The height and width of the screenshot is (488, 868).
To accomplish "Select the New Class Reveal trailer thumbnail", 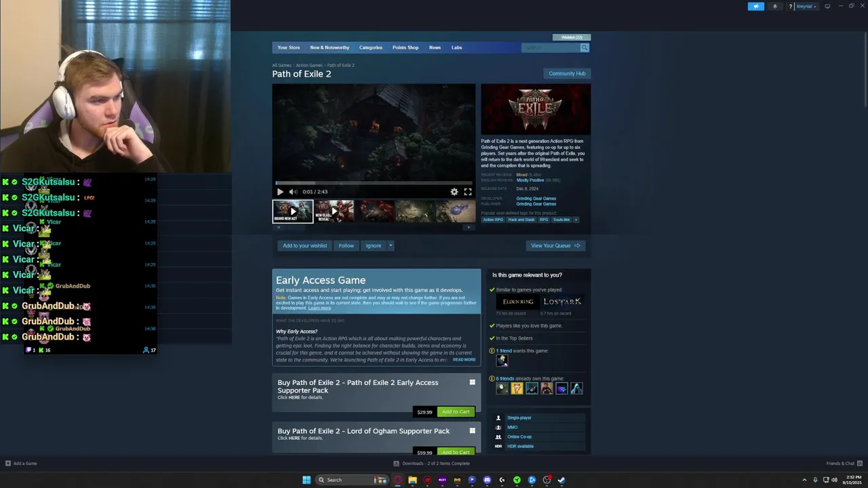I will (x=334, y=211).
